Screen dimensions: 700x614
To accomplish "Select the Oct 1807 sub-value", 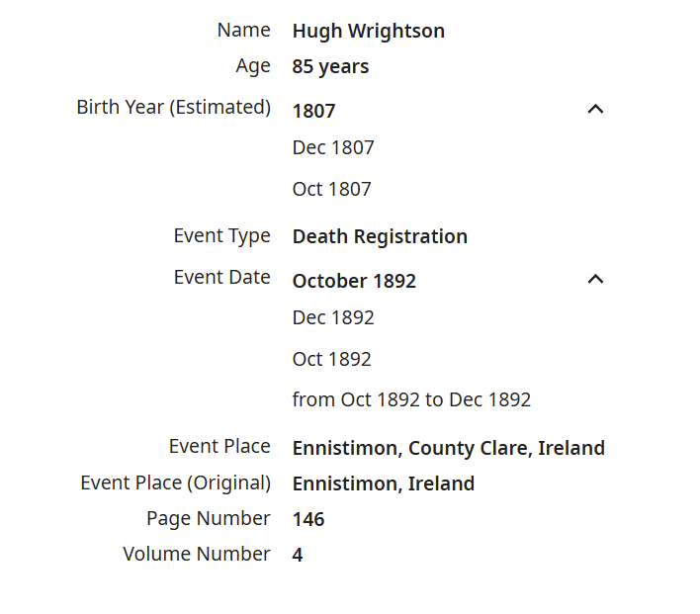I will point(331,189).
